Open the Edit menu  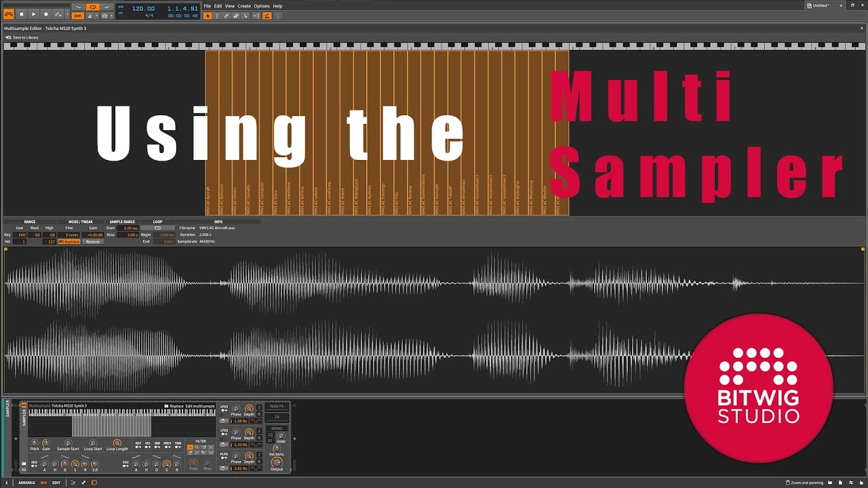[x=218, y=6]
